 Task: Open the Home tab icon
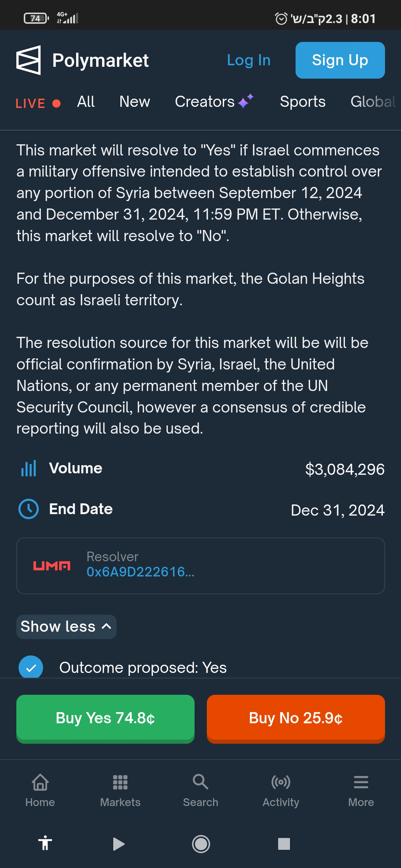pos(40,783)
